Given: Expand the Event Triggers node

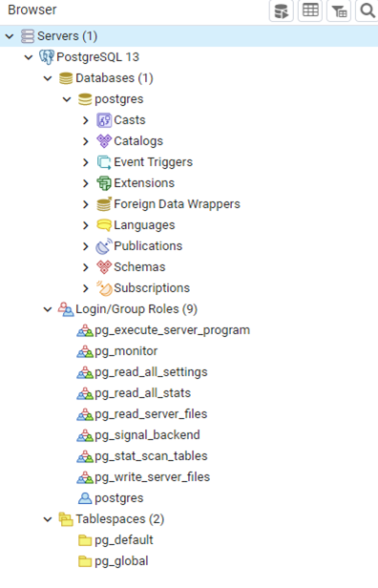Looking at the screenshot, I should (86, 162).
